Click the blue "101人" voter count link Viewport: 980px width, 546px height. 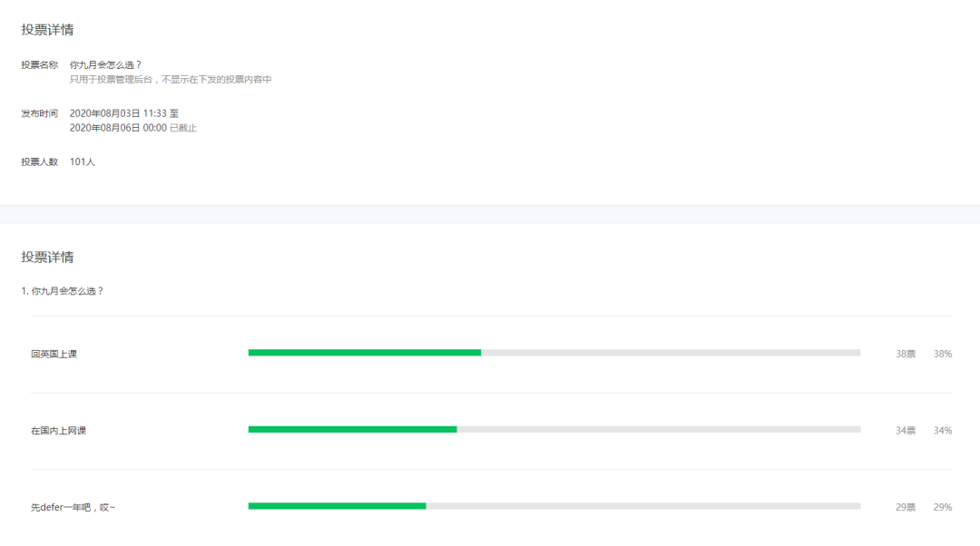[x=83, y=161]
